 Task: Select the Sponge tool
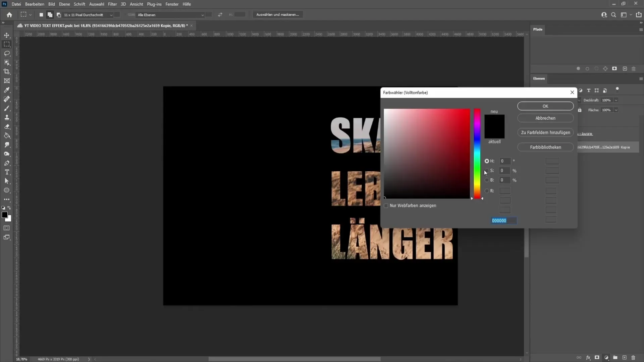(7, 154)
